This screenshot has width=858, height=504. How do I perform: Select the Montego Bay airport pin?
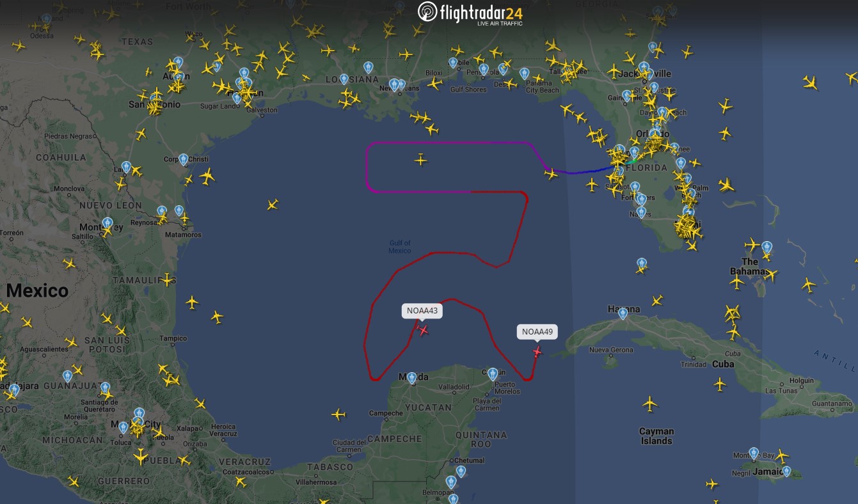pos(754,453)
